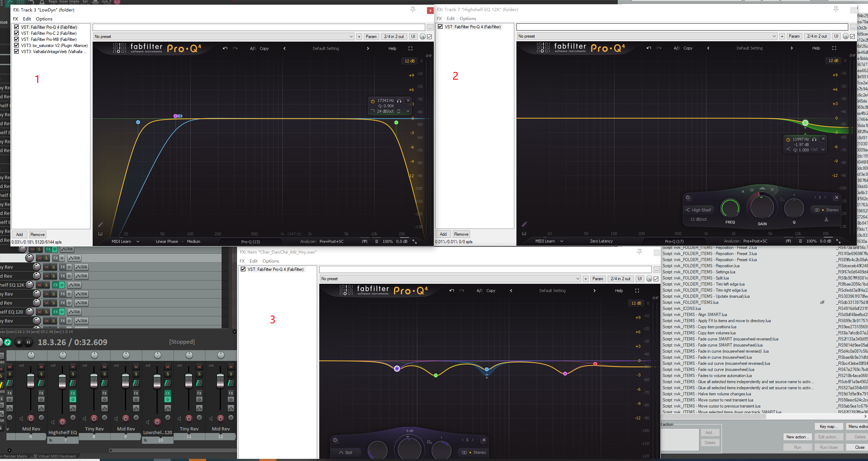
Task: Solo band via headphones icon at 17343 Hz
Action: pos(399,101)
